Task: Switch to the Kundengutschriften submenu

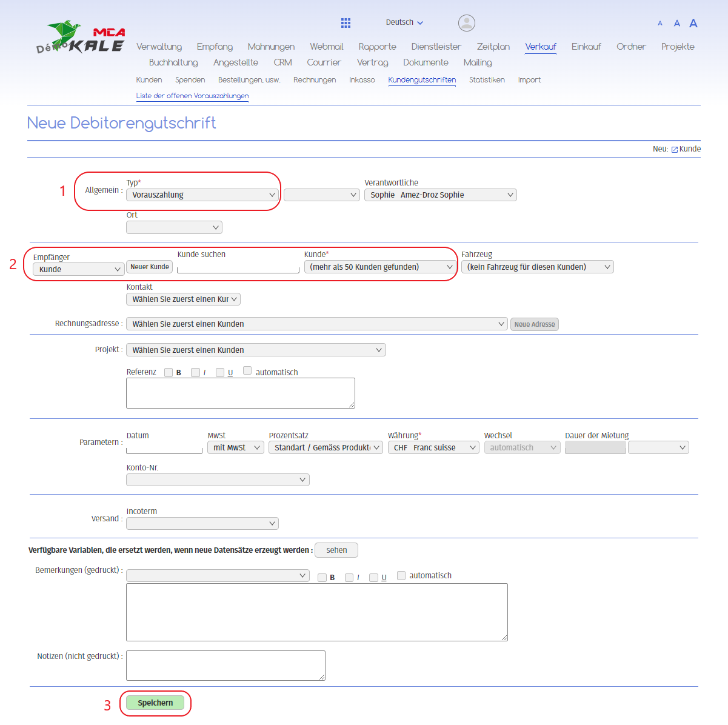Action: pyautogui.click(x=422, y=80)
